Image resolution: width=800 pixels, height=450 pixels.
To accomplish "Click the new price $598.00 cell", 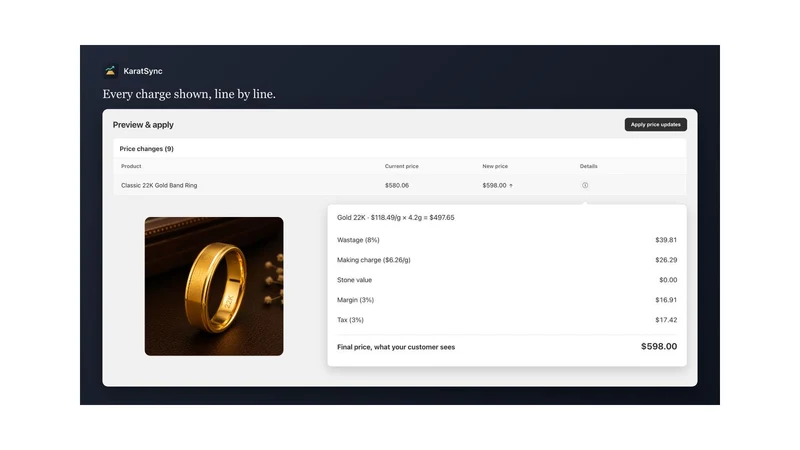I will click(497, 185).
